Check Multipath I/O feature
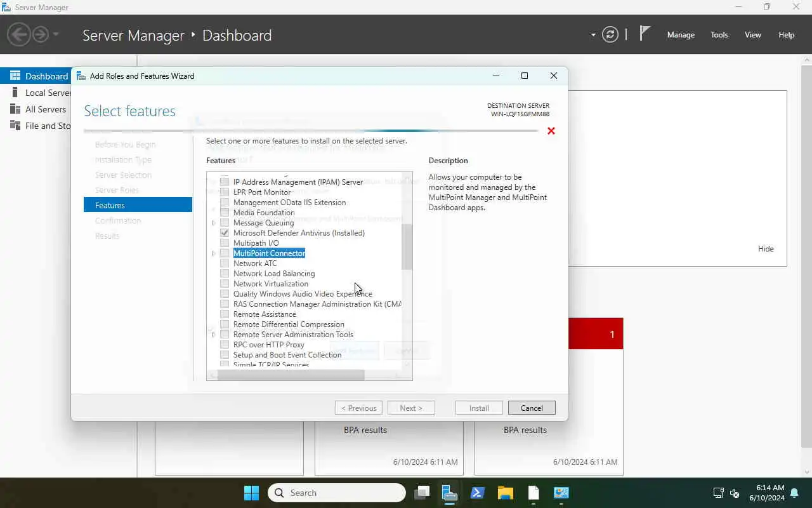This screenshot has width=812, height=508. point(225,243)
